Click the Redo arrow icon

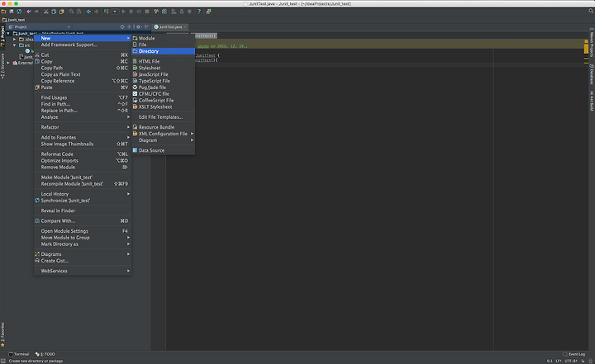click(x=36, y=12)
